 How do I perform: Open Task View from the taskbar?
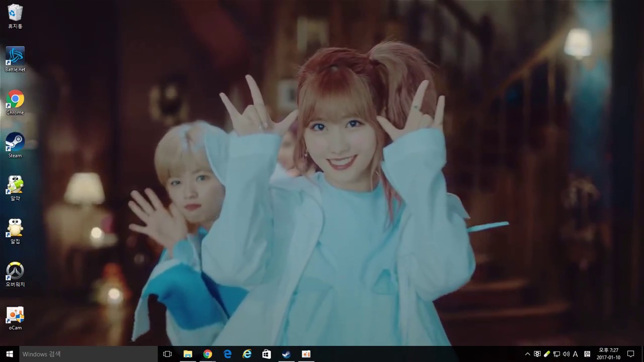(168, 354)
